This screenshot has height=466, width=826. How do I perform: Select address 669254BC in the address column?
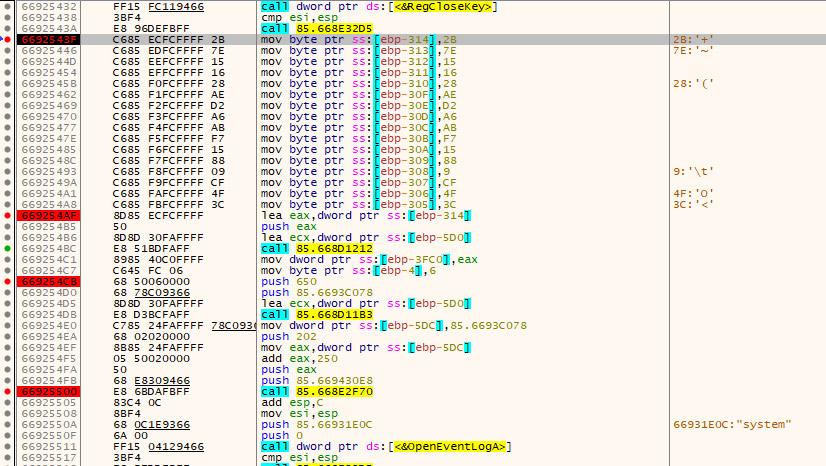[x=49, y=249]
